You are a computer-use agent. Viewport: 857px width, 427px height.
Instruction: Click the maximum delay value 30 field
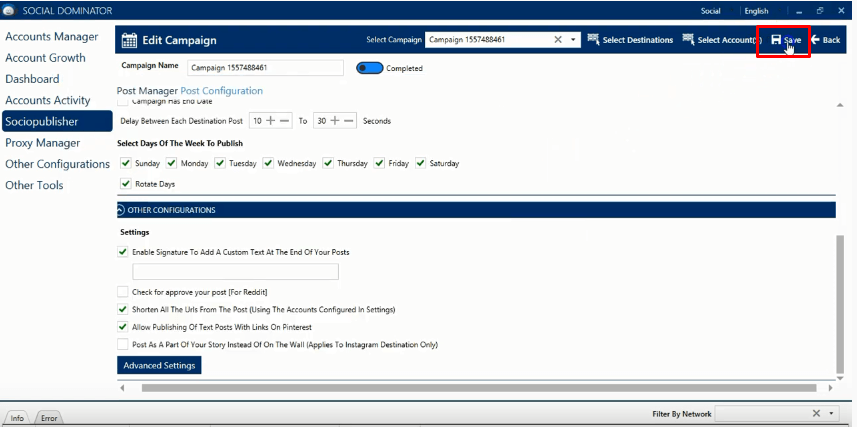click(x=321, y=121)
